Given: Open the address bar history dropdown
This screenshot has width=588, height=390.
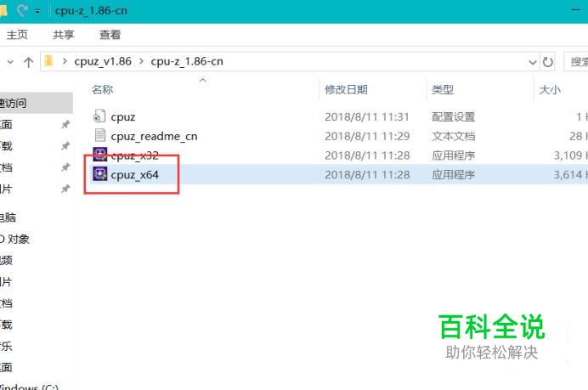Looking at the screenshot, I should [533, 62].
